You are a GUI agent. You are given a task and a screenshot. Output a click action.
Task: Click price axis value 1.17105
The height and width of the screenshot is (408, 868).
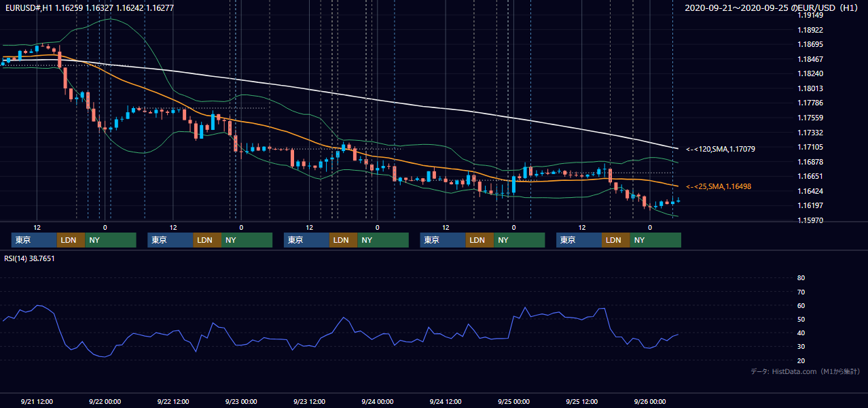pyautogui.click(x=810, y=147)
